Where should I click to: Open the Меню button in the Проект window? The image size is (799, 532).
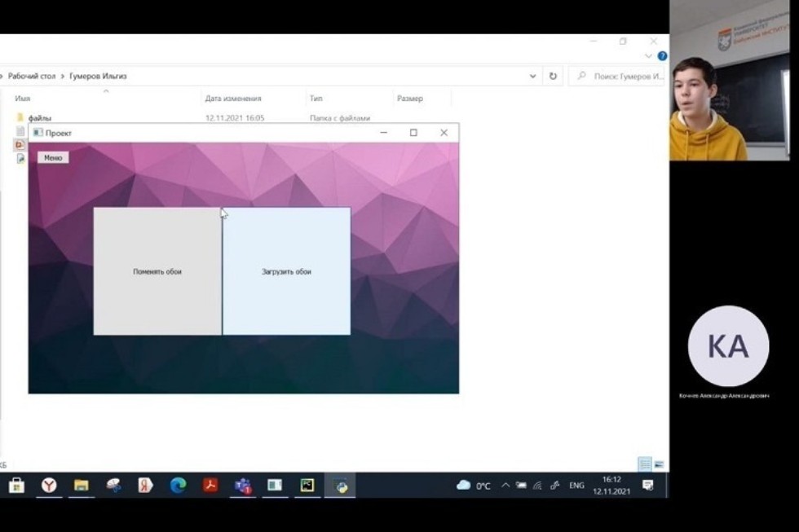[x=53, y=157]
